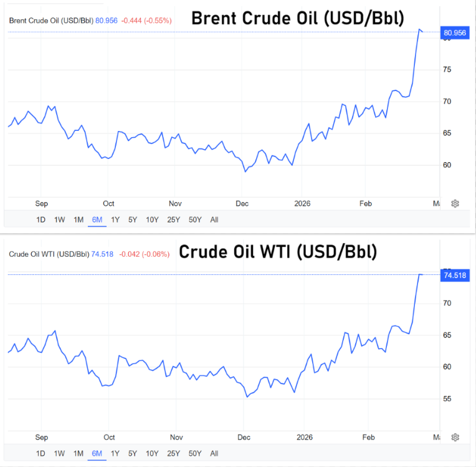Choose 1Y range on WTI chart
The height and width of the screenshot is (467, 476).
click(x=115, y=453)
